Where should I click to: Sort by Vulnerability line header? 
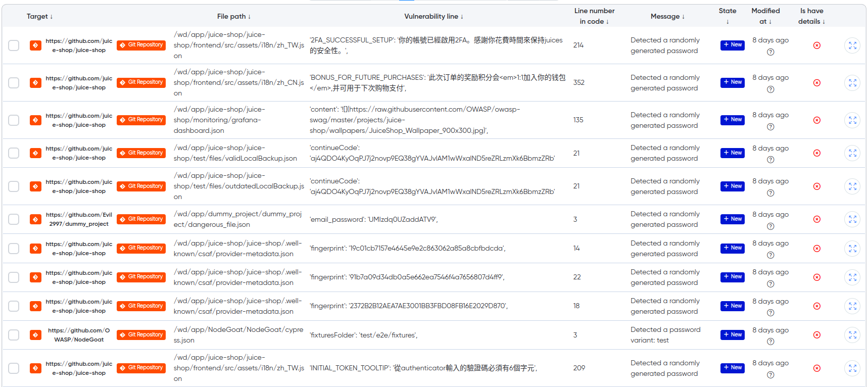click(x=434, y=16)
